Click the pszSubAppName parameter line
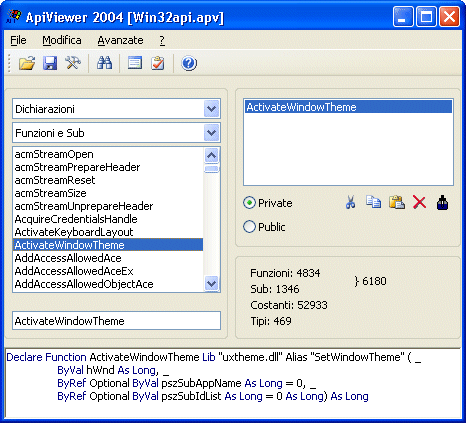The image size is (466, 423). [187, 383]
